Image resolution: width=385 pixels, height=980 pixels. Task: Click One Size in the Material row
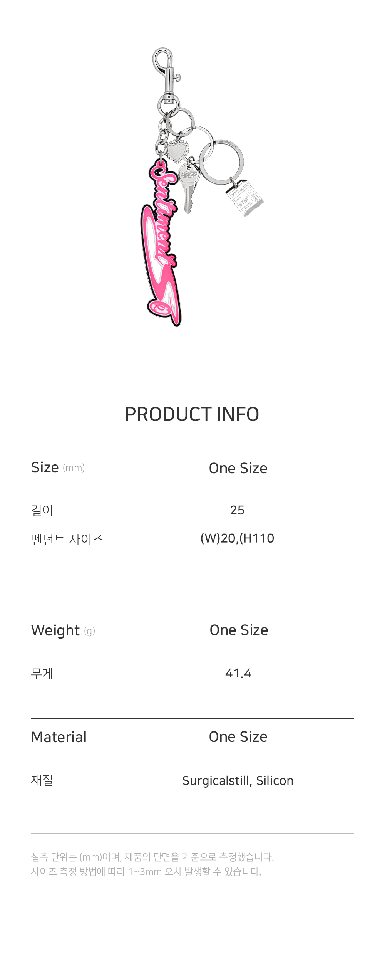click(x=238, y=737)
